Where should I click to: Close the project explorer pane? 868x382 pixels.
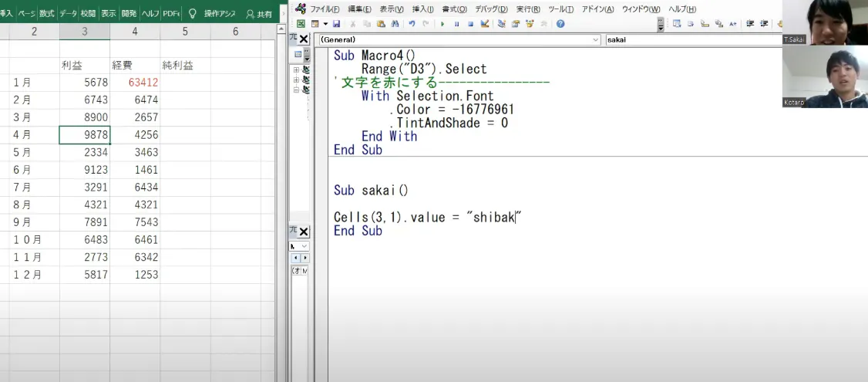coord(304,39)
